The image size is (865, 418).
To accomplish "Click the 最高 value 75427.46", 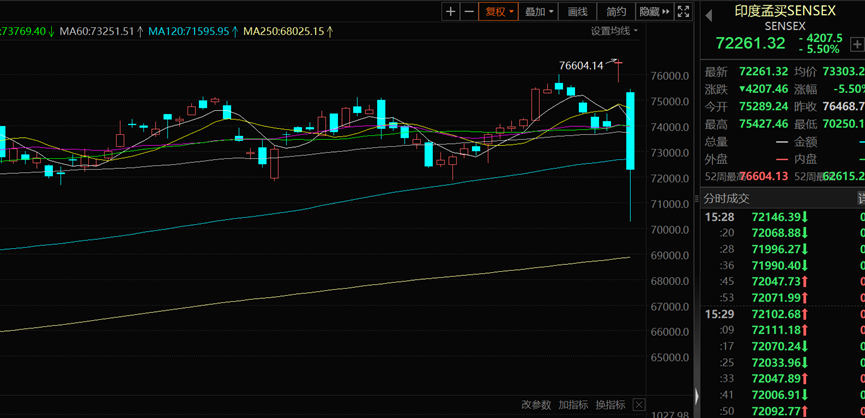I will point(763,124).
